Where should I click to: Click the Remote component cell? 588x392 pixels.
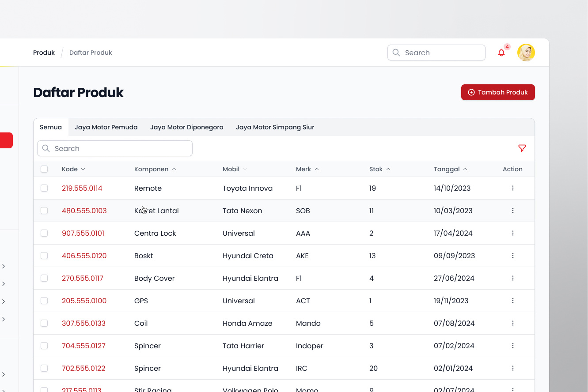(148, 188)
